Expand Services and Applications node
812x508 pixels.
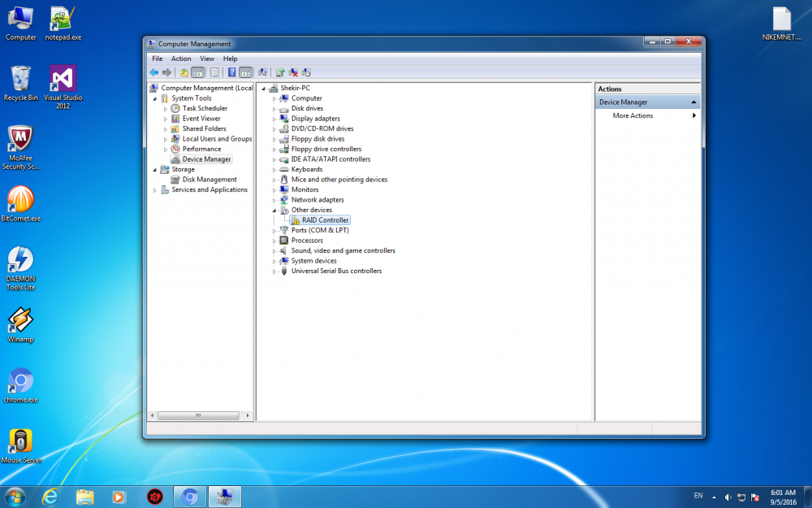154,190
